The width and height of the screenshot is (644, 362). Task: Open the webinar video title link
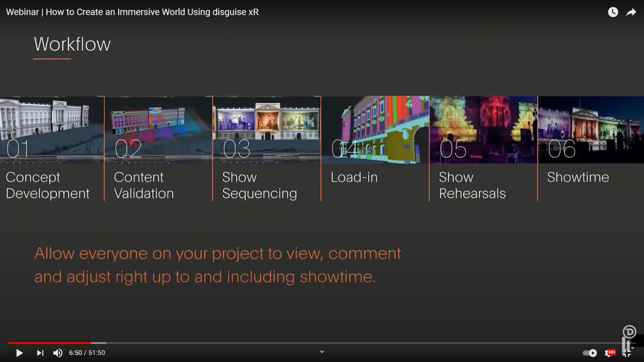(x=132, y=12)
